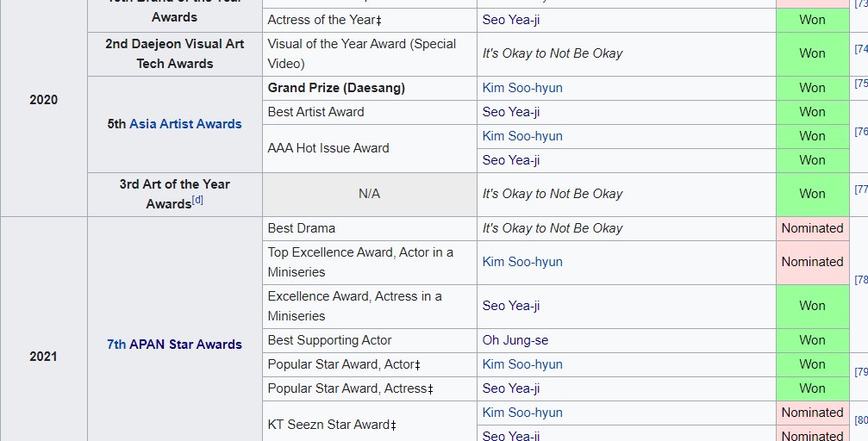Open Kim Soo-hyun link in Top Excellence Award row
The image size is (868, 441).
pyautogui.click(x=522, y=262)
